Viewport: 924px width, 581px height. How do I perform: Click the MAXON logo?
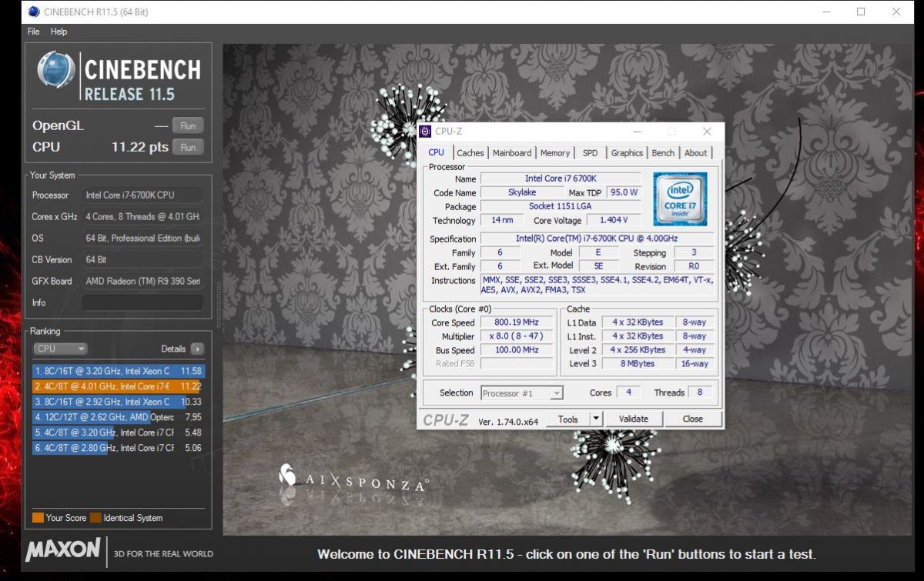point(64,550)
